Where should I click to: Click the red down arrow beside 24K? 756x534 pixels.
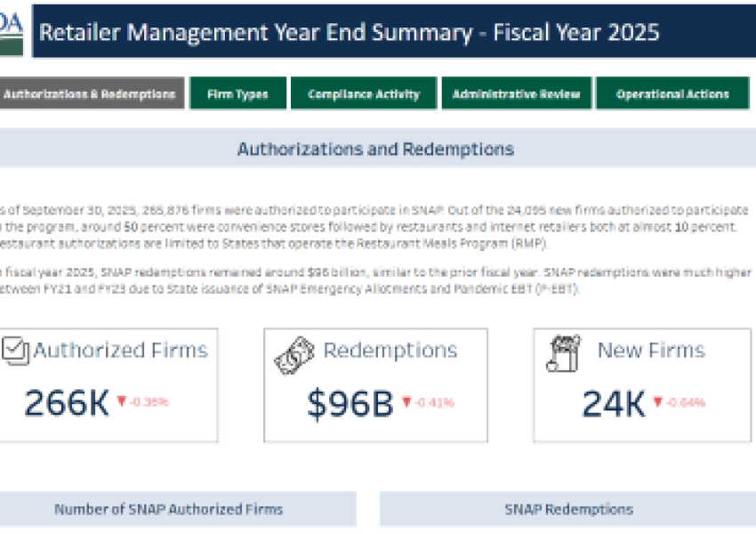(657, 401)
